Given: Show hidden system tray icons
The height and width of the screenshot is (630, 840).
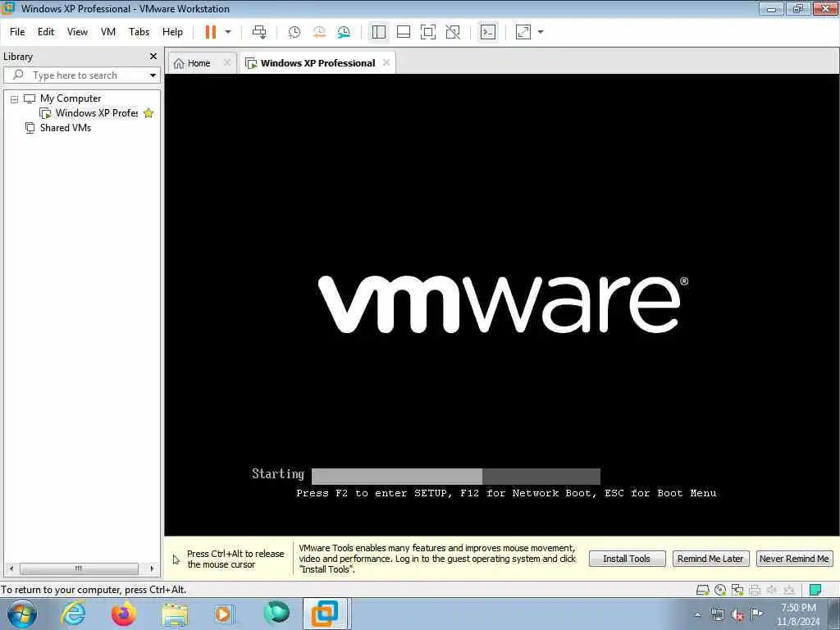Looking at the screenshot, I should pos(697,615).
